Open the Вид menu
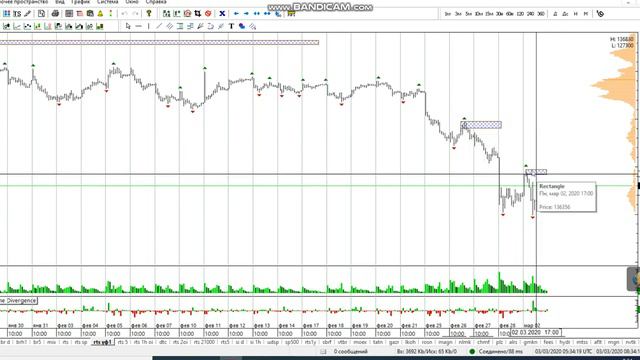 click(x=60, y=2)
